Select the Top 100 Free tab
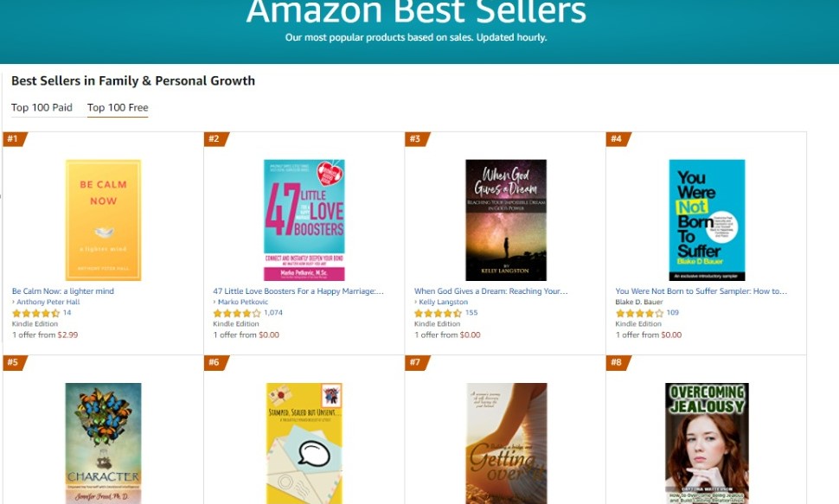The width and height of the screenshot is (839, 504). click(x=118, y=108)
